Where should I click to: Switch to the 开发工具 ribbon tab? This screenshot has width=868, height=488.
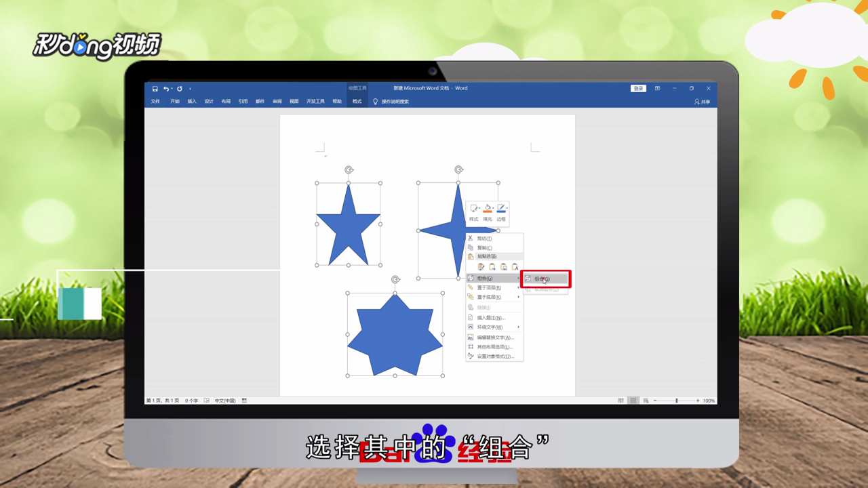coord(315,102)
